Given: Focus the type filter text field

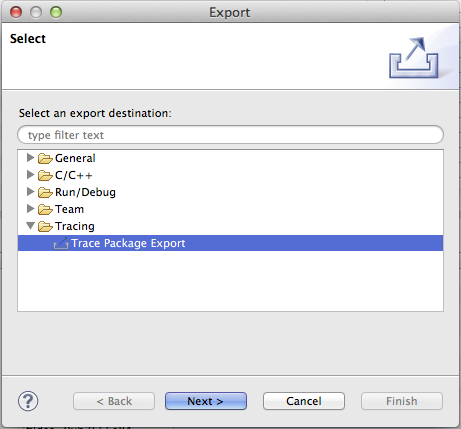Looking at the screenshot, I should [x=230, y=135].
